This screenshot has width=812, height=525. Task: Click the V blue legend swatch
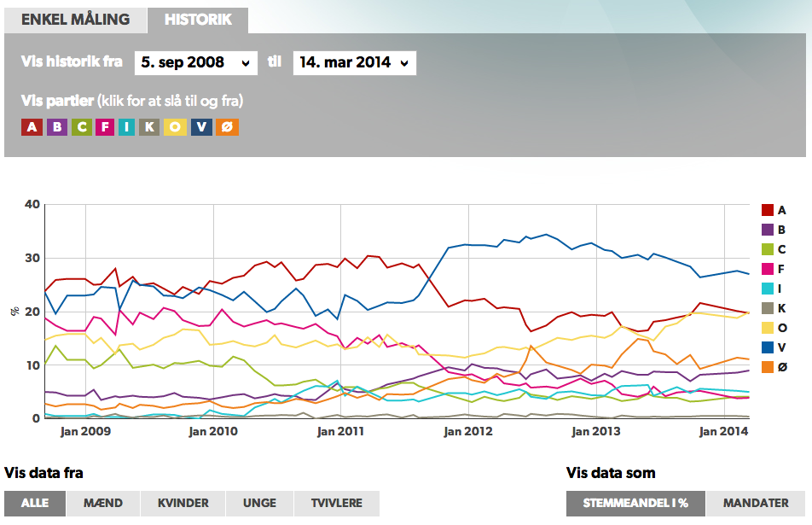pyautogui.click(x=768, y=347)
